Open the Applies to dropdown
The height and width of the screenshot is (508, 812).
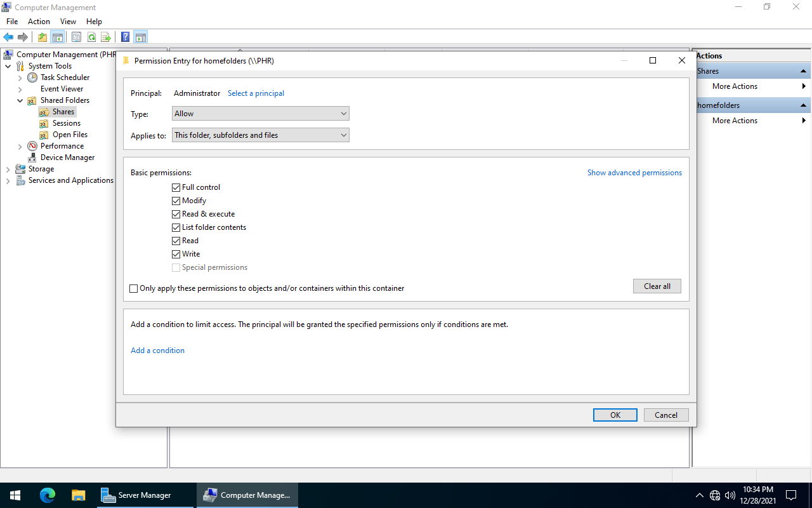260,135
